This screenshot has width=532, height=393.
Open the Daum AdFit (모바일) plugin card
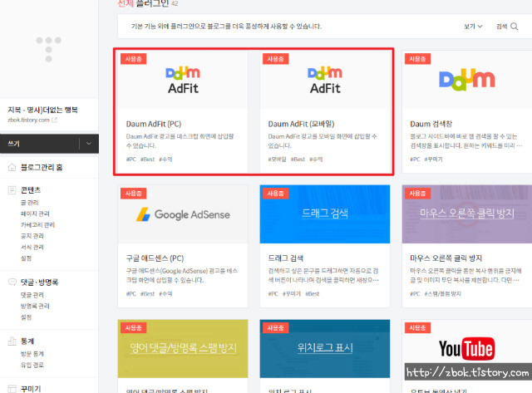click(325, 111)
